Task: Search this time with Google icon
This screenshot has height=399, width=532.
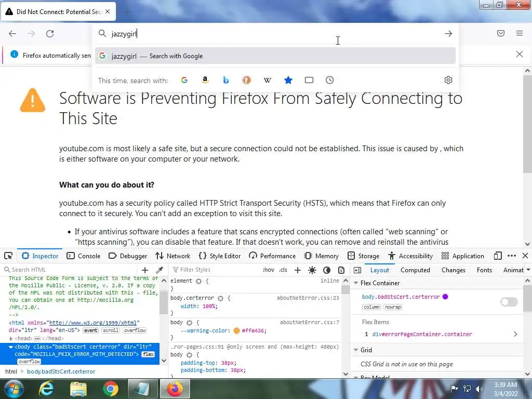Action: click(x=184, y=80)
